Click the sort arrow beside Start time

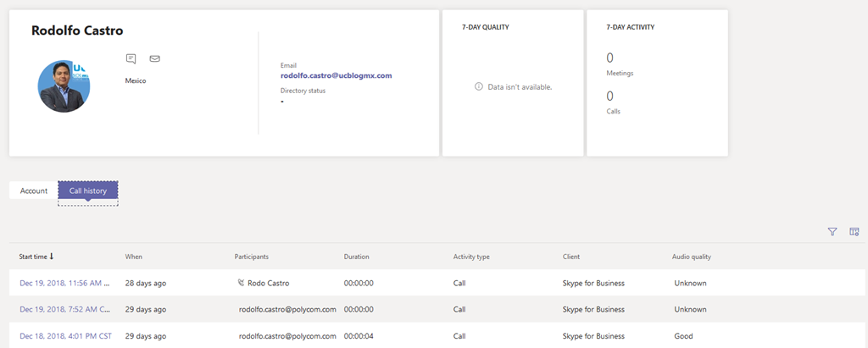[52, 256]
